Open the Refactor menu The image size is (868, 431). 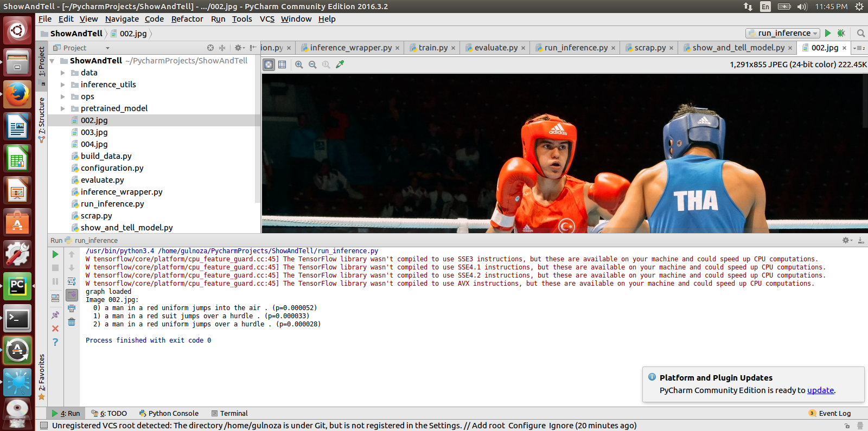187,19
